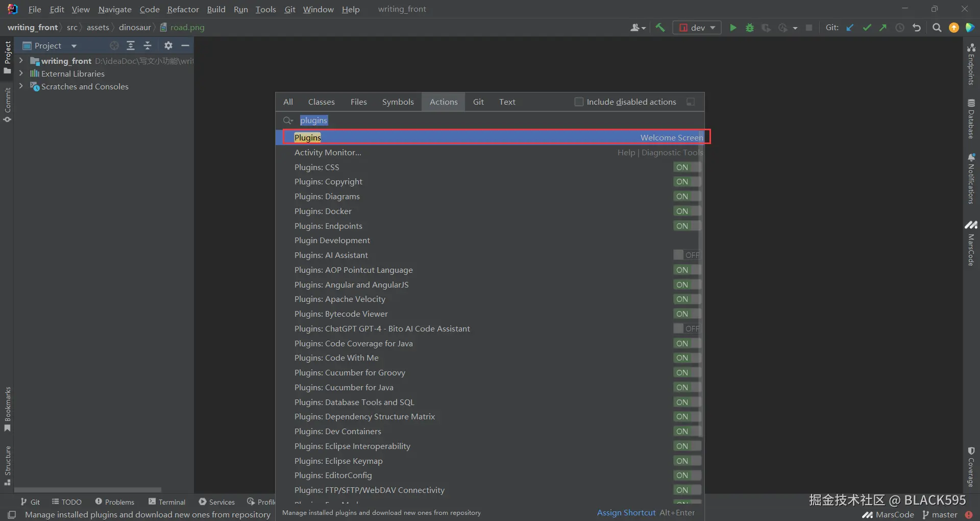Open the Database tool window

click(x=971, y=119)
